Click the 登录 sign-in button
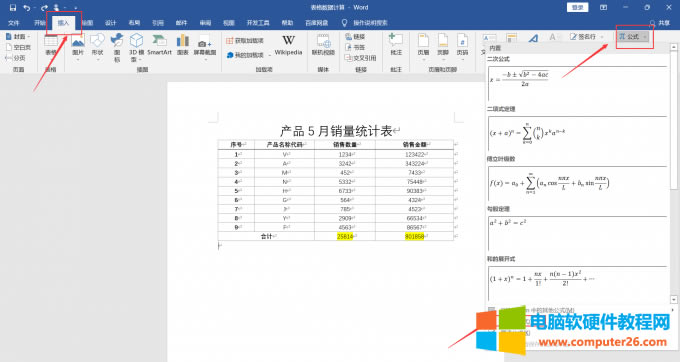The height and width of the screenshot is (362, 680). (577, 7)
